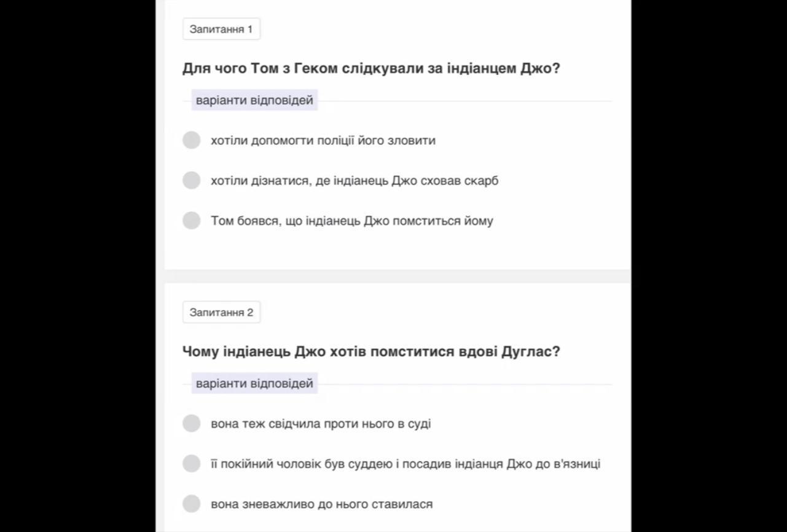
Task: Click answer text 'вона зневажливо до нього ставилася'
Action: click(322, 504)
